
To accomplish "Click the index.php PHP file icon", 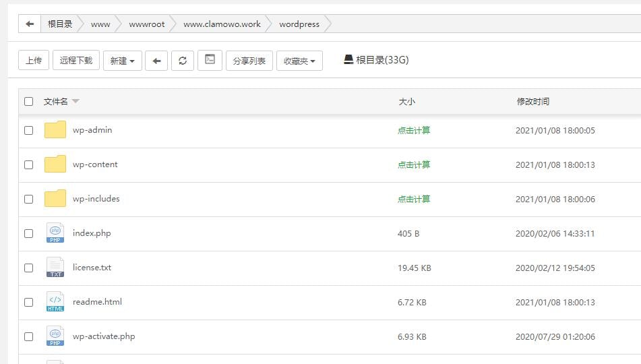I will click(x=55, y=233).
